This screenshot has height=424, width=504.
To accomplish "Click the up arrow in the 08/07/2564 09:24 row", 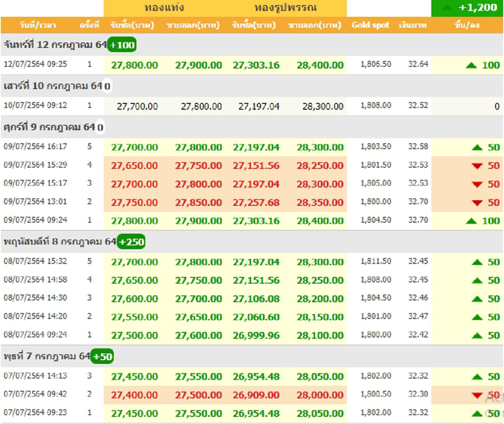I will 477,336.
